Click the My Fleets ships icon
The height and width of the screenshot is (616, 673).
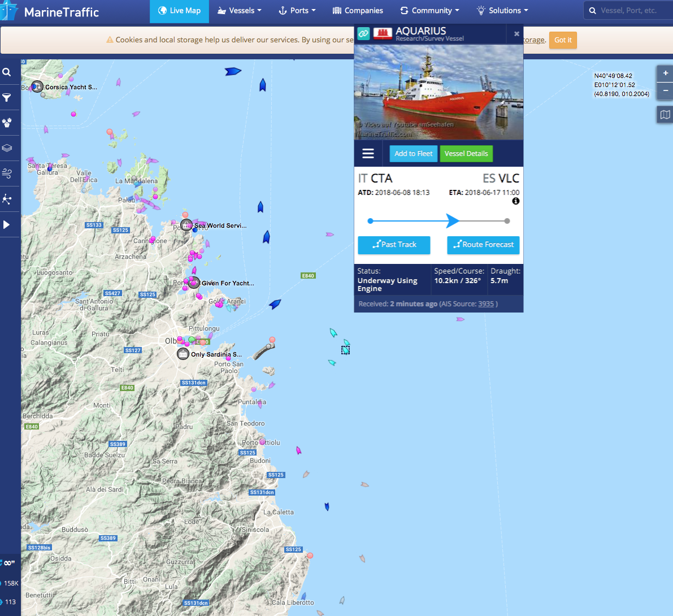pyautogui.click(x=7, y=123)
